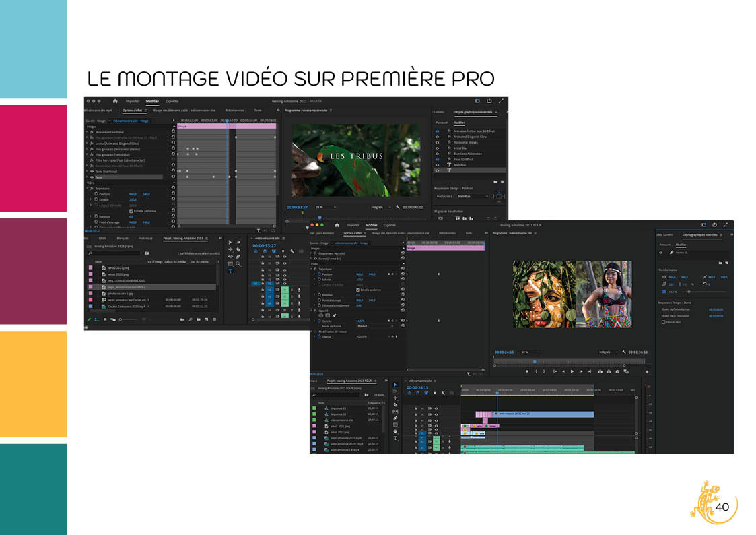Image resolution: width=756 pixels, height=535 pixels.
Task: Select the Type tool in the front window
Action: pos(395,438)
